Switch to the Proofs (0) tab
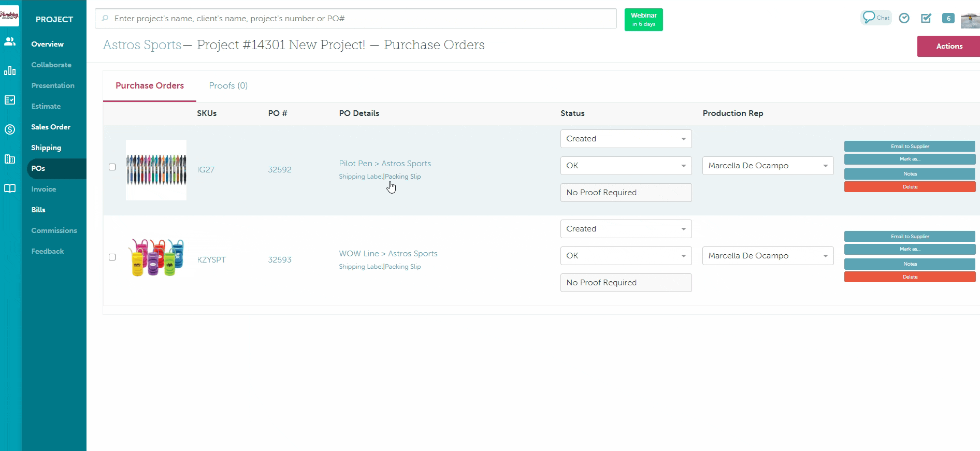Image resolution: width=980 pixels, height=451 pixels. [x=228, y=86]
